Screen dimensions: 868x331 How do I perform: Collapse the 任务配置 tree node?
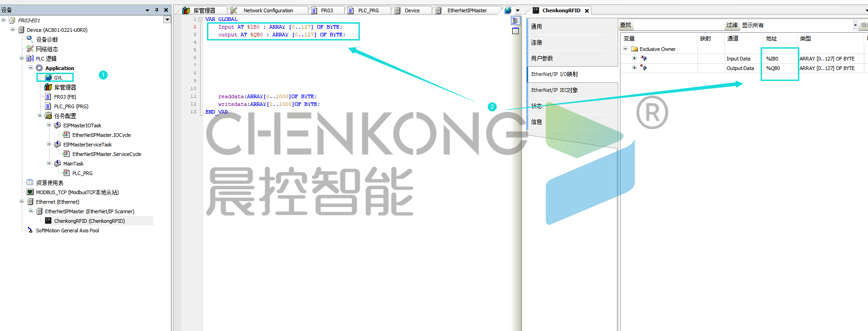pyautogui.click(x=40, y=115)
